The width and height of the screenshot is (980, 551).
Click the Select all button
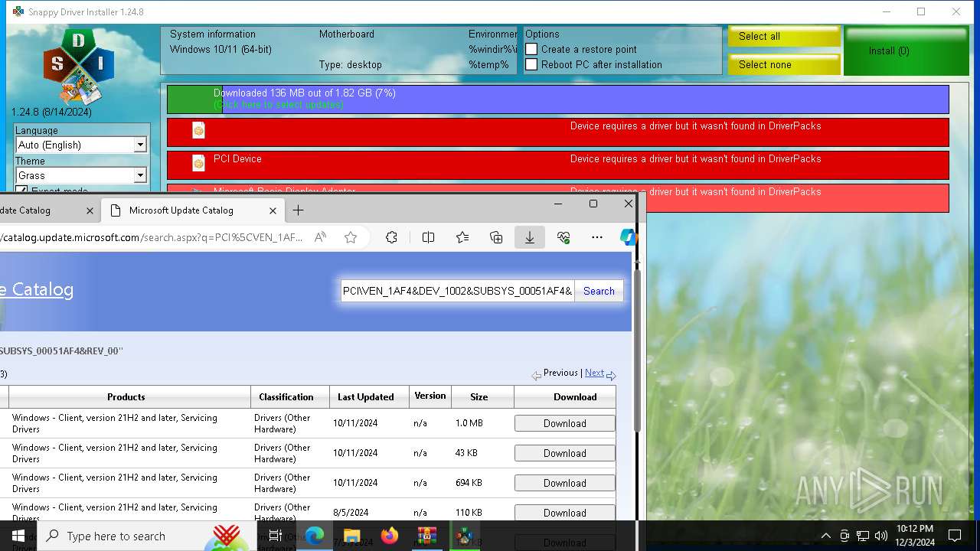(x=784, y=37)
